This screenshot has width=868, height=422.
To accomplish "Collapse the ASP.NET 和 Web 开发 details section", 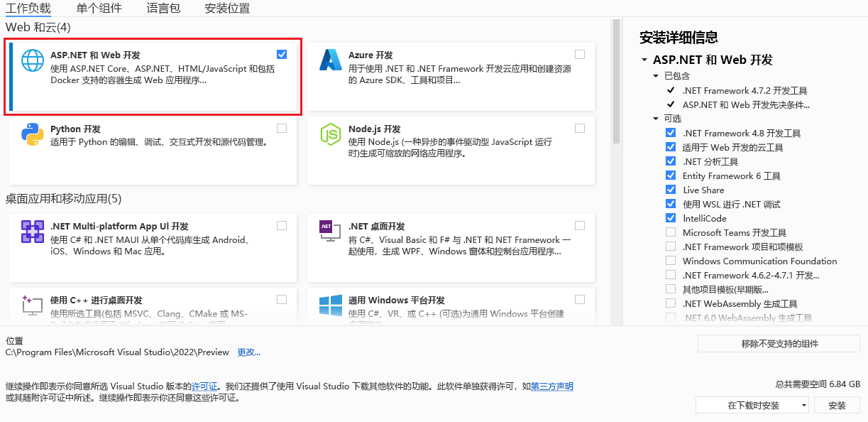I will click(x=644, y=60).
